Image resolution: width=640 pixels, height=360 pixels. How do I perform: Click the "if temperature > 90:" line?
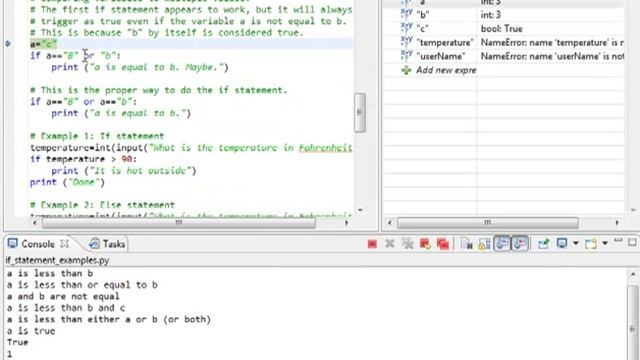point(83,159)
